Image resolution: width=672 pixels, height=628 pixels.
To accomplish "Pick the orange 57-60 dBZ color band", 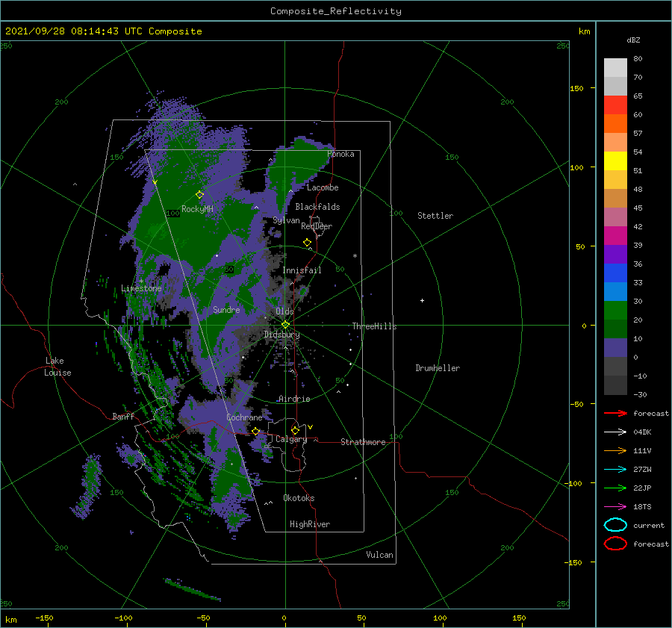I will (615, 124).
